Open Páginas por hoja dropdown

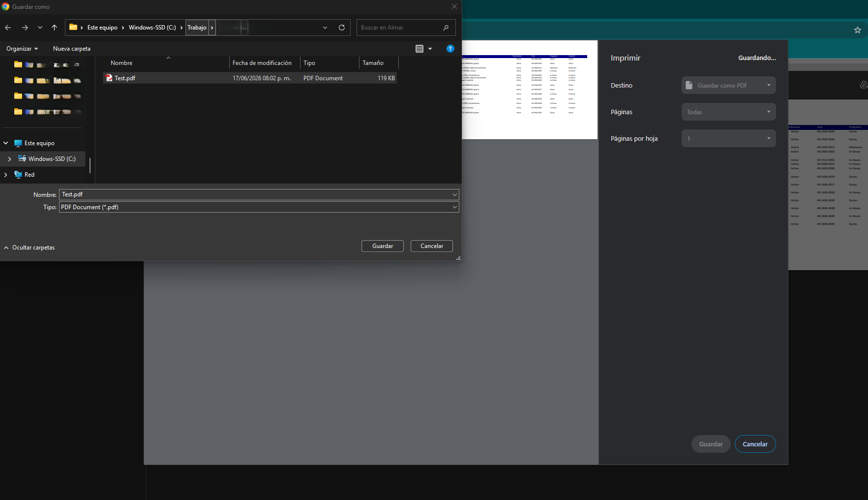pos(728,138)
